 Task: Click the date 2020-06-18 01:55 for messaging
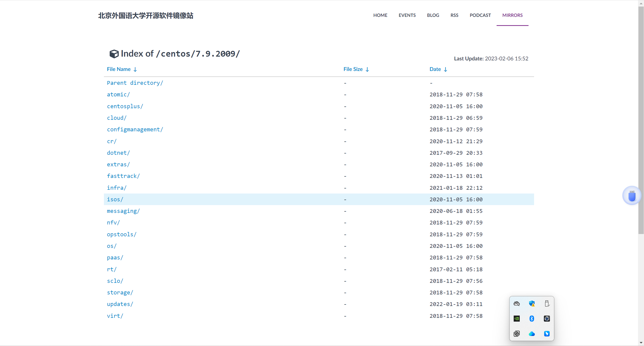click(x=456, y=211)
